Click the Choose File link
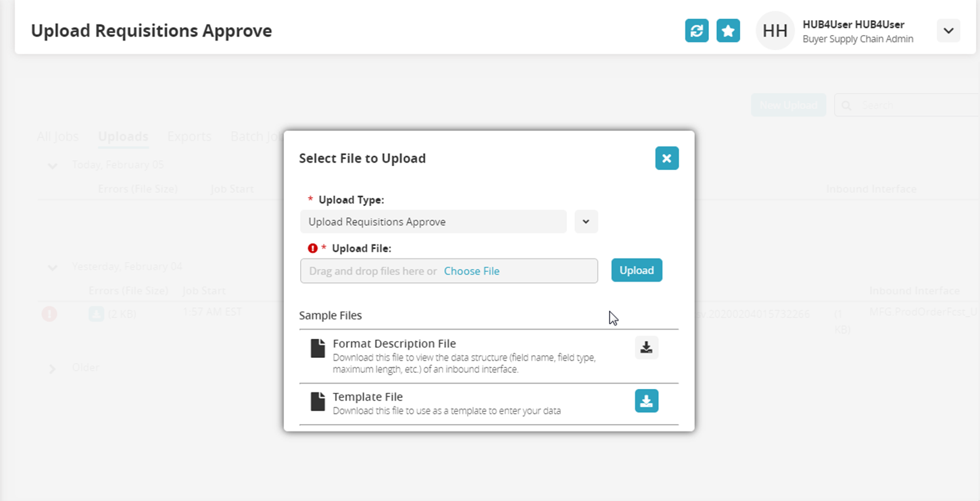Image resolution: width=980 pixels, height=501 pixels. [471, 271]
